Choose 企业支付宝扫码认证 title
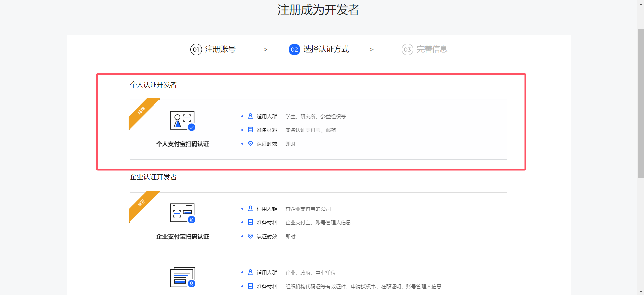Screen dimensions: 644x295 tap(183, 237)
